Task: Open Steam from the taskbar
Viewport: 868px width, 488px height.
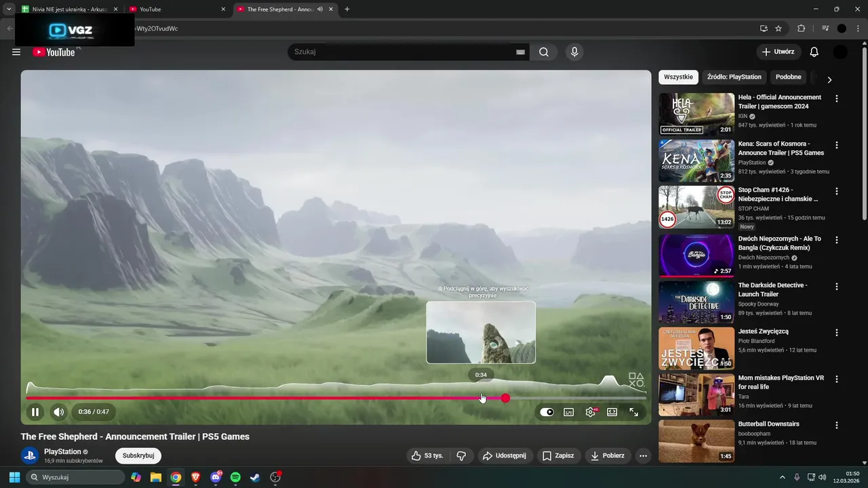Action: pyautogui.click(x=255, y=477)
